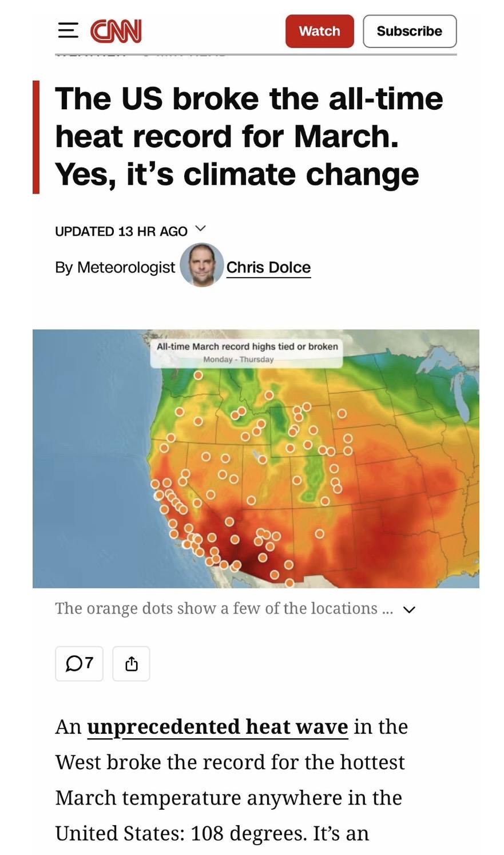Follow the "unprecedented heat wave" link

(217, 727)
